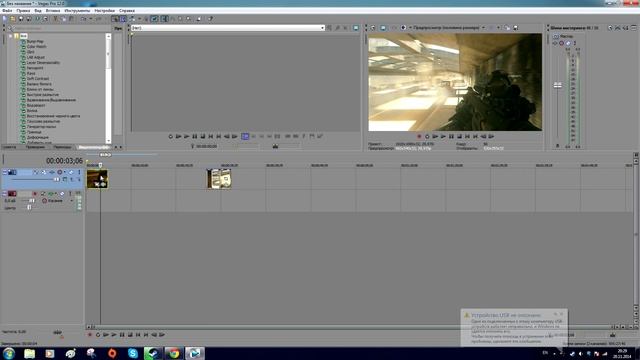
Task: Click Loop Playback on the timeline transport
Action: 98,335
